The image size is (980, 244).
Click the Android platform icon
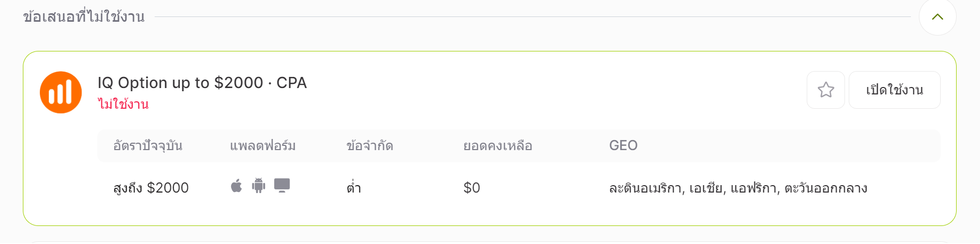pos(259,186)
